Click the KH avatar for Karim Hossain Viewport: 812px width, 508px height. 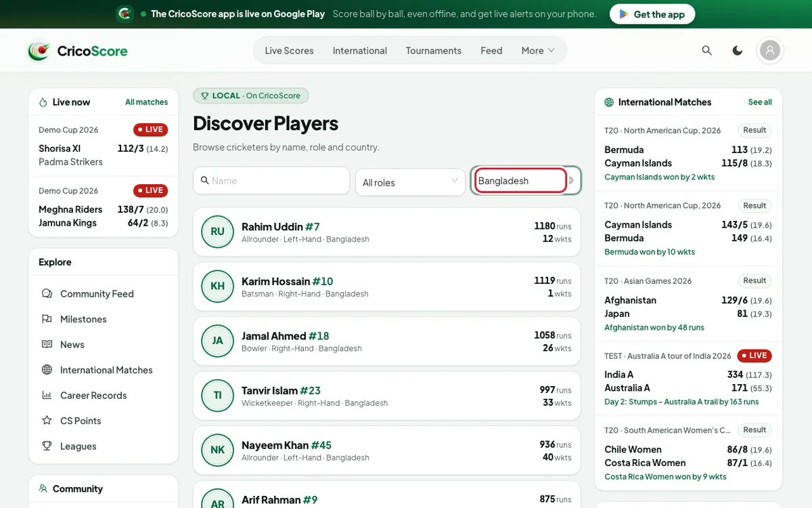click(x=217, y=287)
